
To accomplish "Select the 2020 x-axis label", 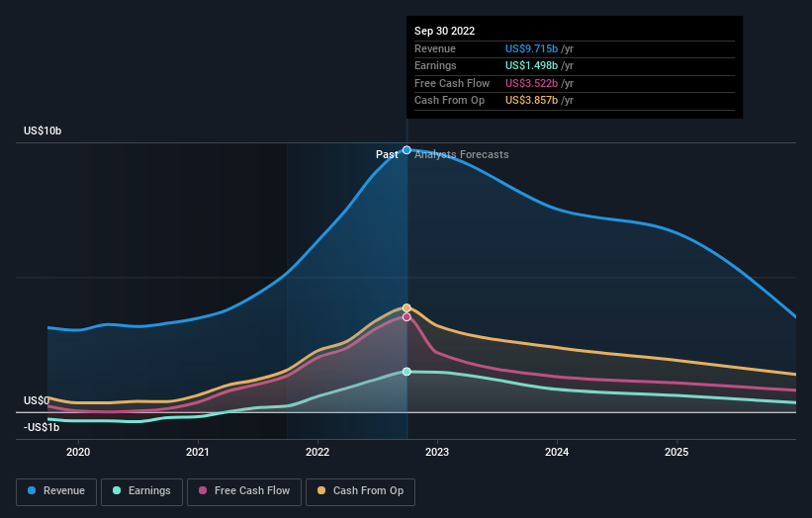I will click(x=78, y=452).
